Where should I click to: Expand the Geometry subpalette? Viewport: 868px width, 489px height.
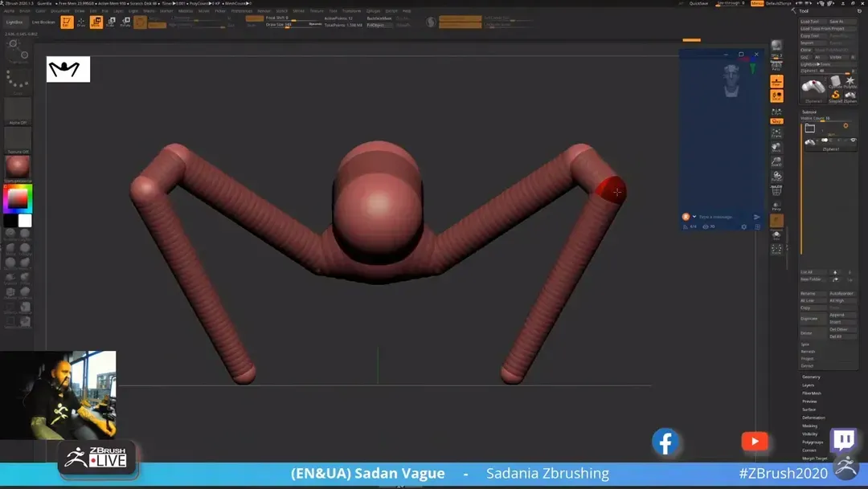coord(811,377)
